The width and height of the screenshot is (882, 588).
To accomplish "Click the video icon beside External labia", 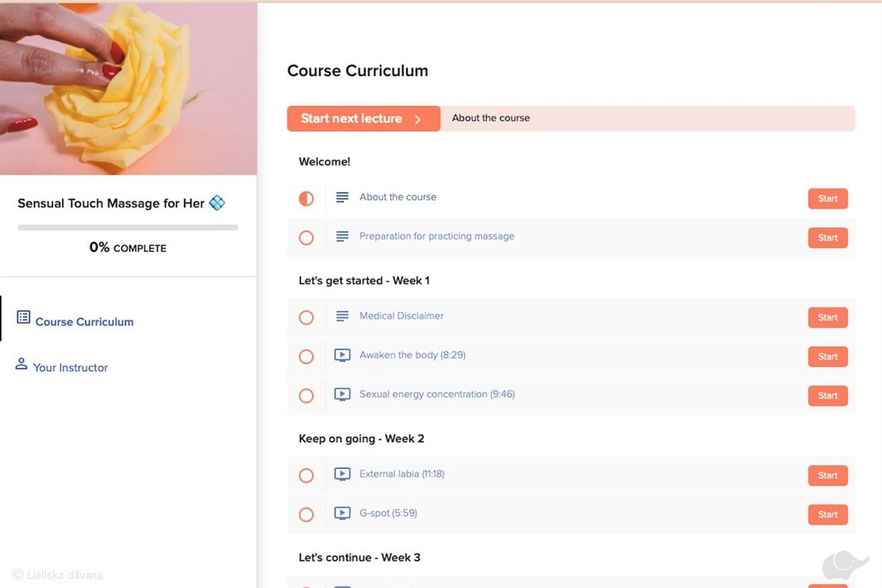I will [x=342, y=475].
